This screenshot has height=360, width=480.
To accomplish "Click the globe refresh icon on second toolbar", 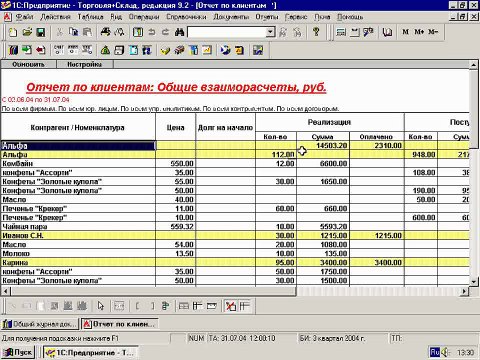I will point(226,50).
